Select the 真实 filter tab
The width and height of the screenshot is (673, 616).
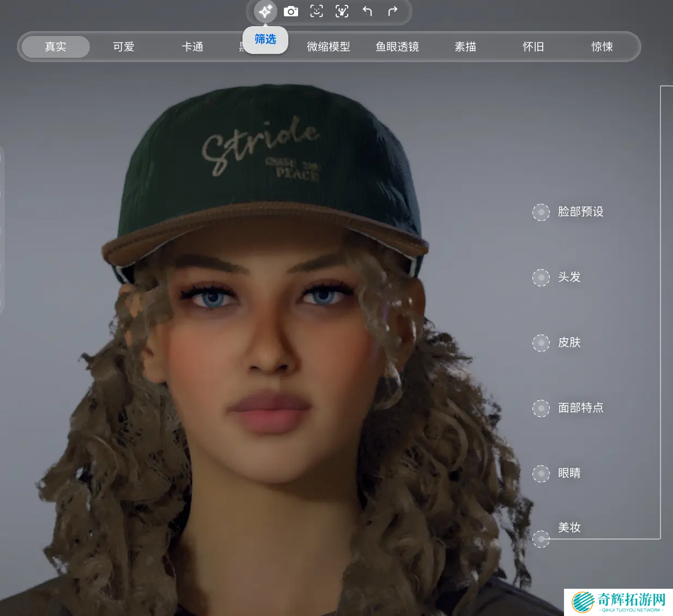tap(56, 47)
